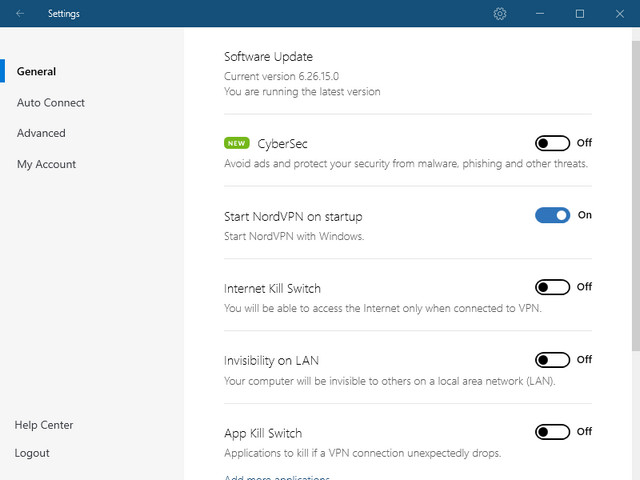Open the settings gear icon

(500, 14)
